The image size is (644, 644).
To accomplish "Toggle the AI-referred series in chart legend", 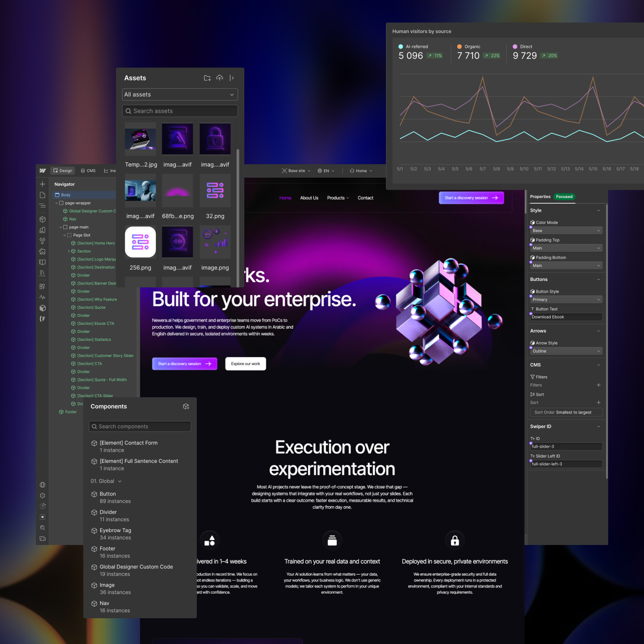I will coord(413,47).
